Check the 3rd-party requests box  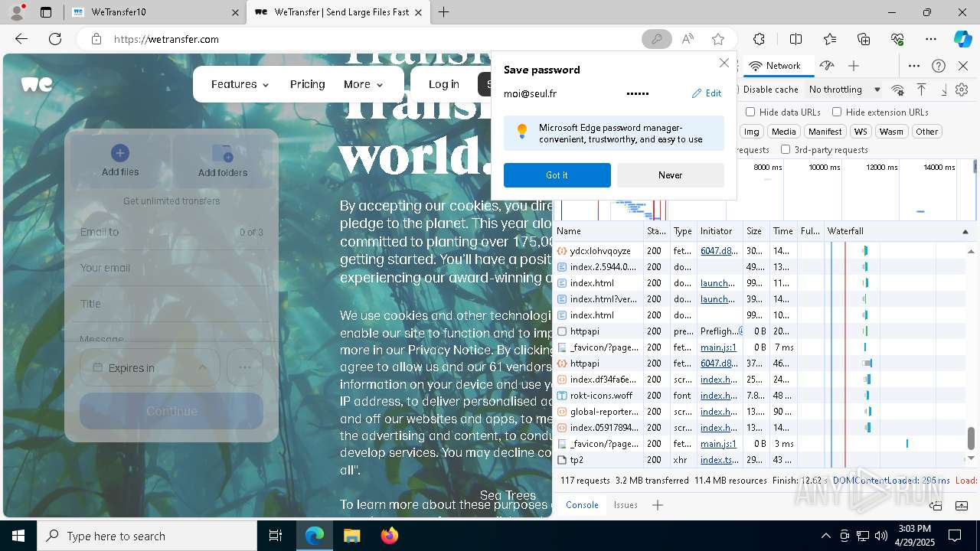coord(786,149)
